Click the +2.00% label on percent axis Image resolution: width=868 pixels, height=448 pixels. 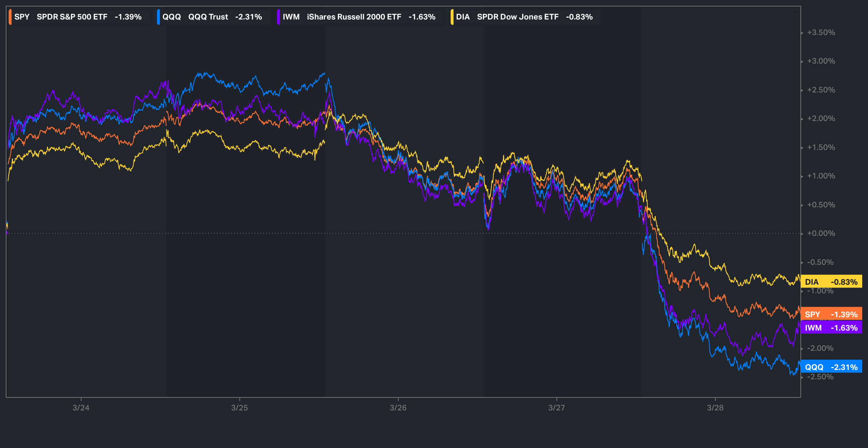pyautogui.click(x=821, y=119)
